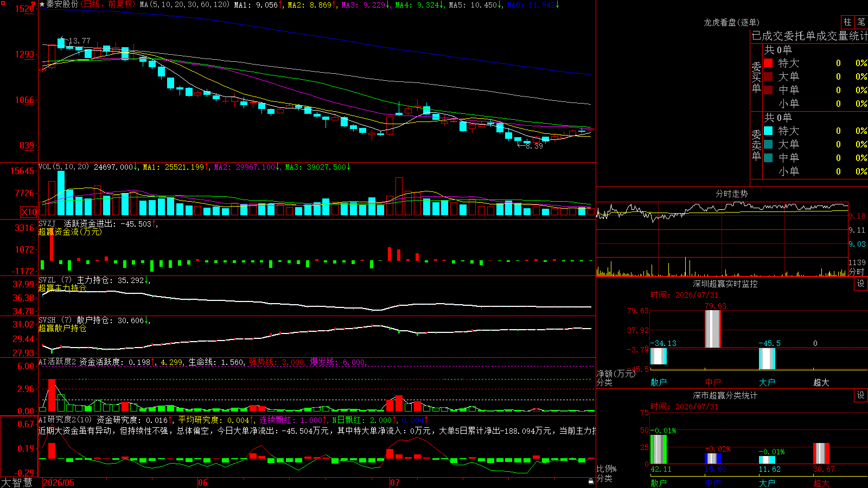Click the AI summary line starting 近期大资金虽有异动
This screenshot has width=868, height=488.
[317, 431]
